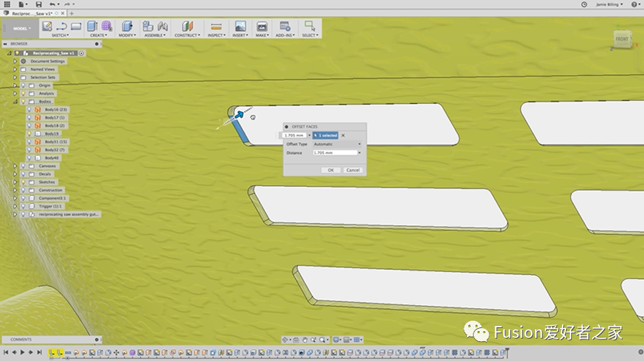
Task: Toggle visibility bulb of Body40
Action: (x=29, y=158)
